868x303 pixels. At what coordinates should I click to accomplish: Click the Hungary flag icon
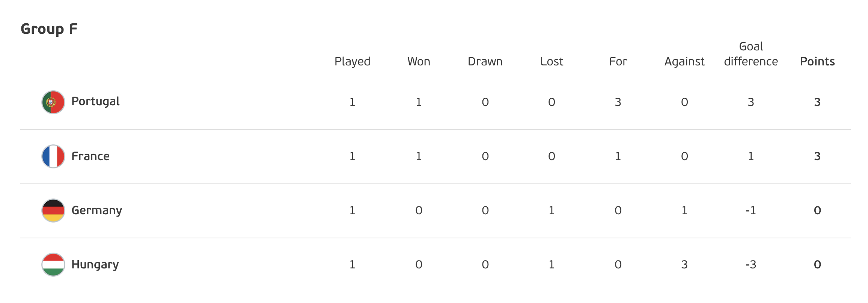pos(53,265)
